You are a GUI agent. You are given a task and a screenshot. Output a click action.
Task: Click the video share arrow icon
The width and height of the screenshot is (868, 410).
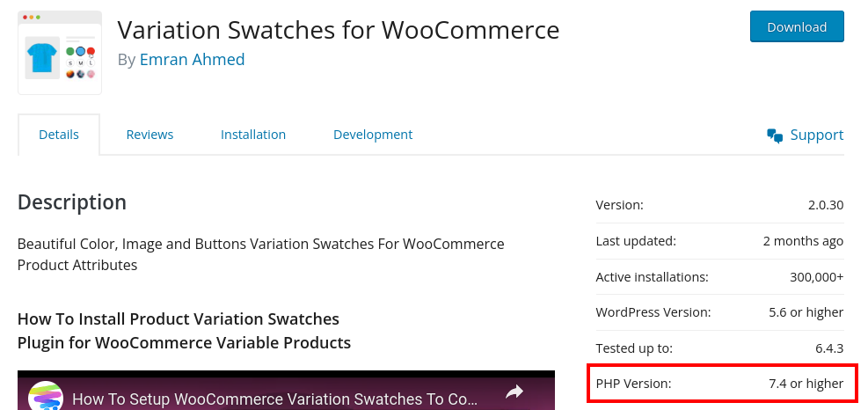514,392
